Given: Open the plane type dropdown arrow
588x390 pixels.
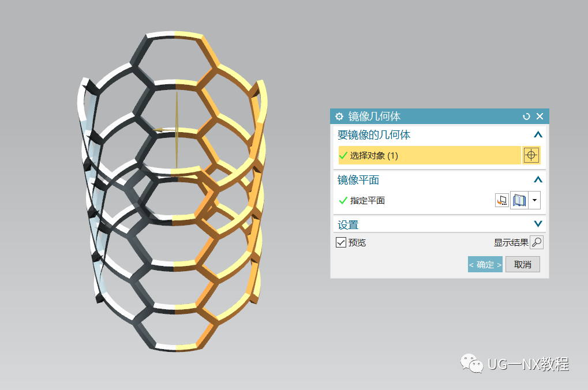Looking at the screenshot, I should pos(534,200).
